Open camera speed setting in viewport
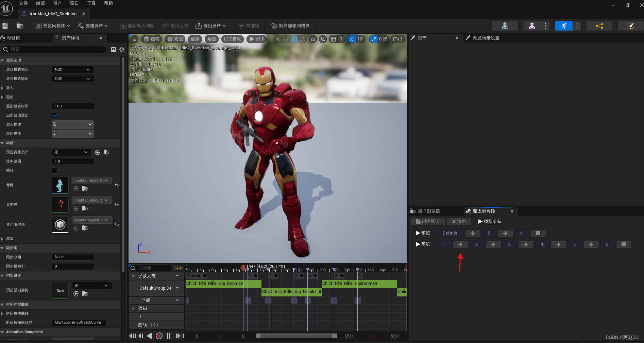This screenshot has width=644, height=343. click(398, 39)
